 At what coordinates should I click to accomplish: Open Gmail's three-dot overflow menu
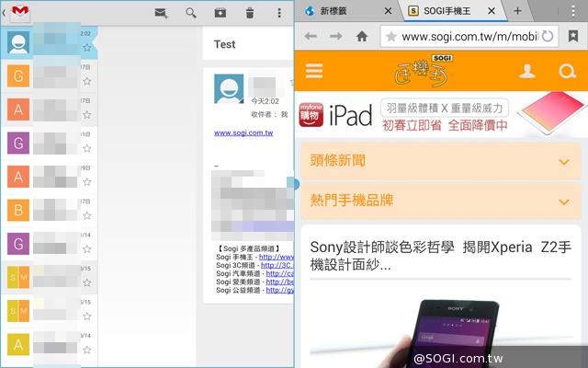279,13
